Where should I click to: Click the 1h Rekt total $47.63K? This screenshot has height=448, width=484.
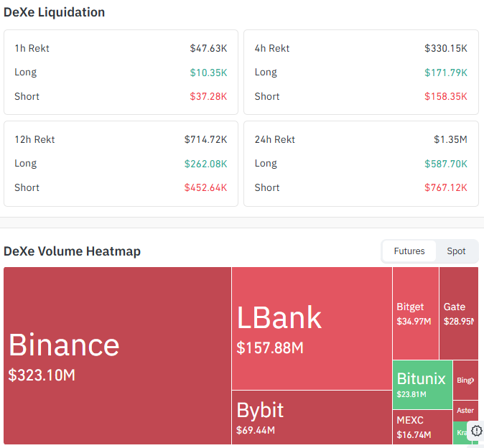(x=208, y=48)
